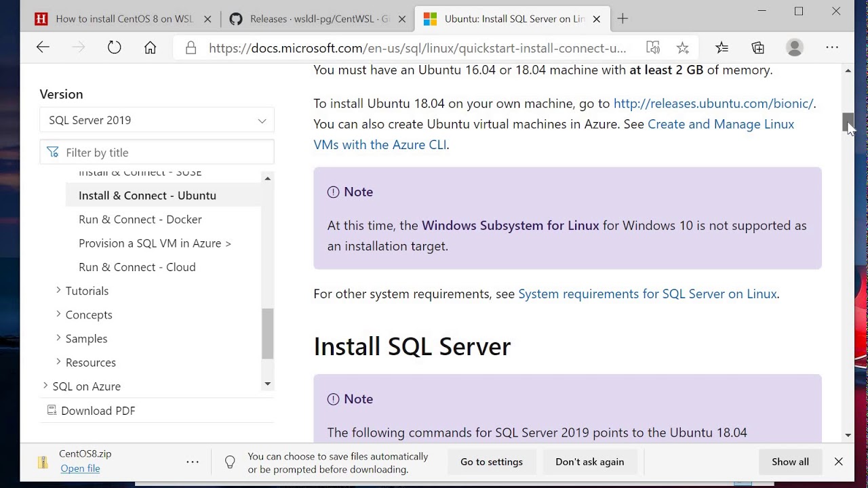Switch to 'Releases wsldl-pg/CentWSL' GitHub tab
868x488 pixels.
(319, 19)
